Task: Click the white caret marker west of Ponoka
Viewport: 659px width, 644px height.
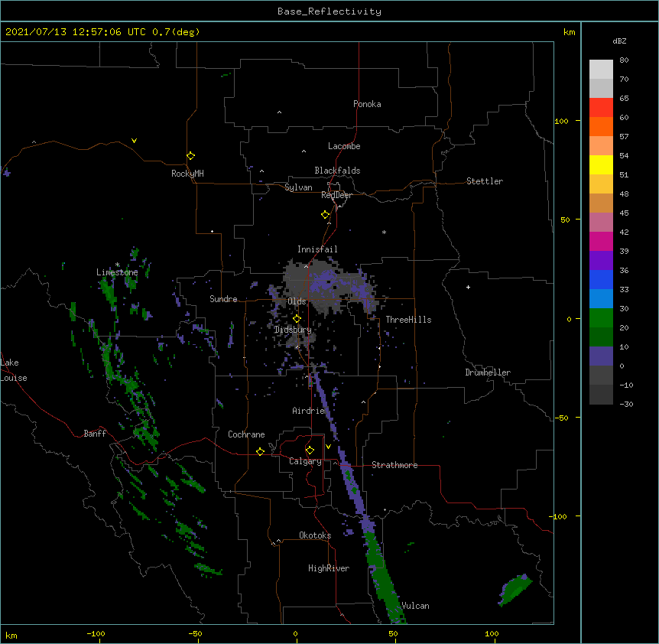Action: click(x=280, y=112)
